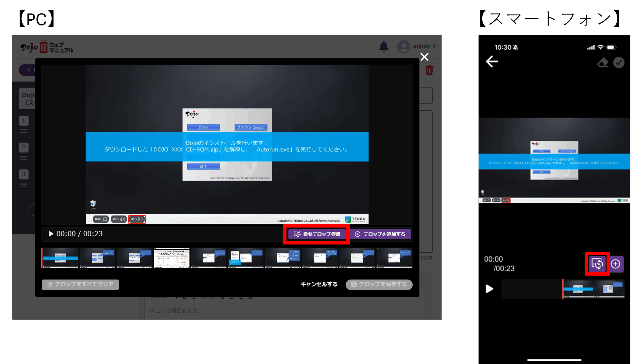Click 自動テロップ作成 button
The width and height of the screenshot is (643, 364).
(x=317, y=234)
